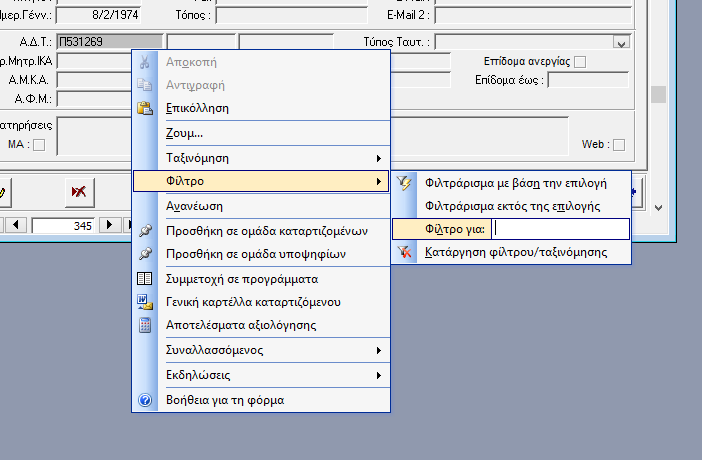Screen dimensions: 702x460
Task: Click the Γενική καρτέλλα καταρτιζόμενου document icon
Action: coord(145,301)
